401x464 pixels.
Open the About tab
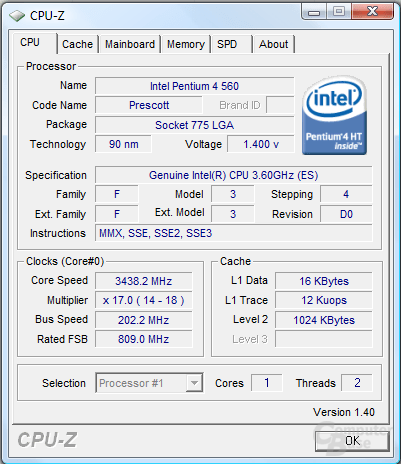click(x=274, y=44)
